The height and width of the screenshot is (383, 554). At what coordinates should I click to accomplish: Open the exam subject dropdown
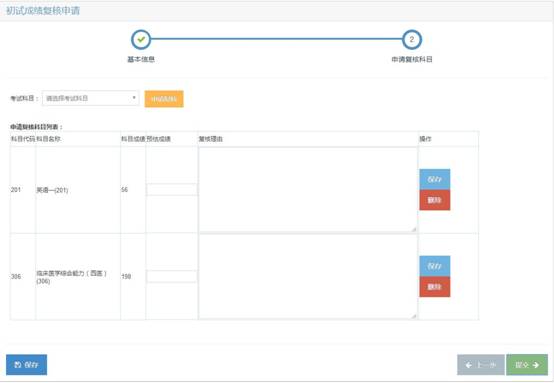(x=90, y=98)
